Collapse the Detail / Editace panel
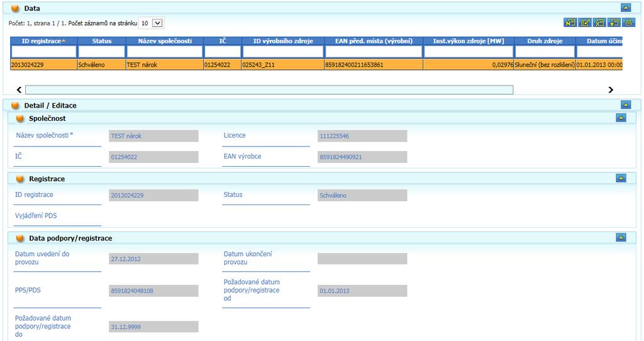 [626, 105]
